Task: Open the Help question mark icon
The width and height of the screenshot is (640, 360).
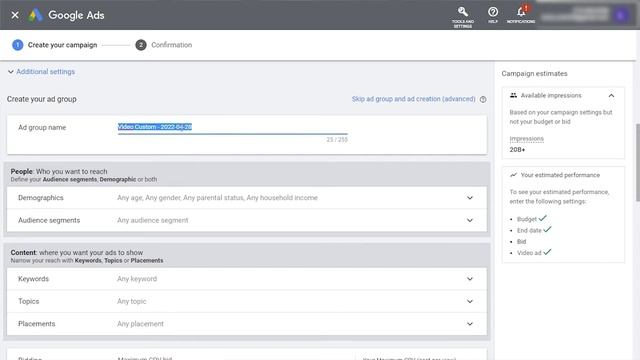Action: [x=493, y=12]
